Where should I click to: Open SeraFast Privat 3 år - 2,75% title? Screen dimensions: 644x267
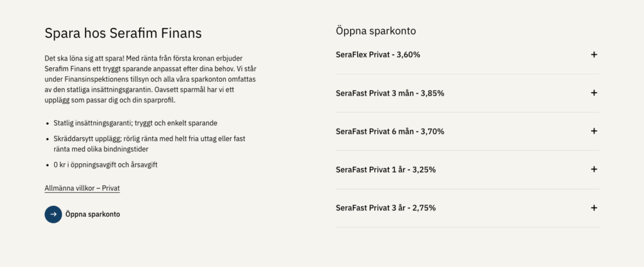tap(386, 208)
